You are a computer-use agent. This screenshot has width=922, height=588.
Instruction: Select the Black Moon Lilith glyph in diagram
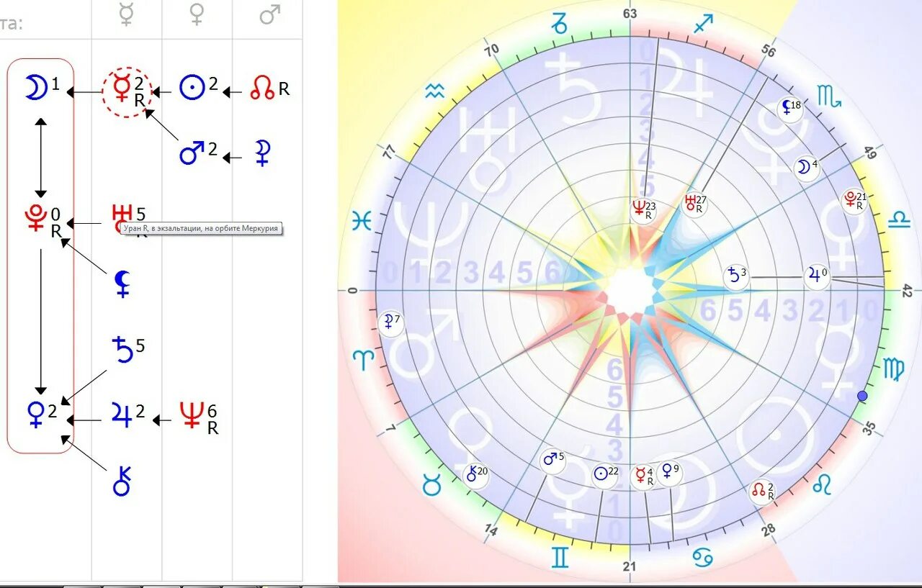pyautogui.click(x=122, y=284)
